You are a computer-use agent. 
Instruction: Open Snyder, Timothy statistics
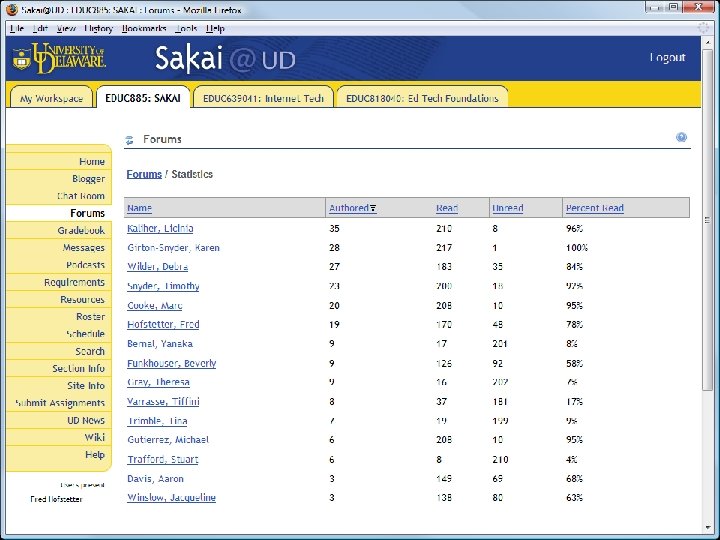163,286
